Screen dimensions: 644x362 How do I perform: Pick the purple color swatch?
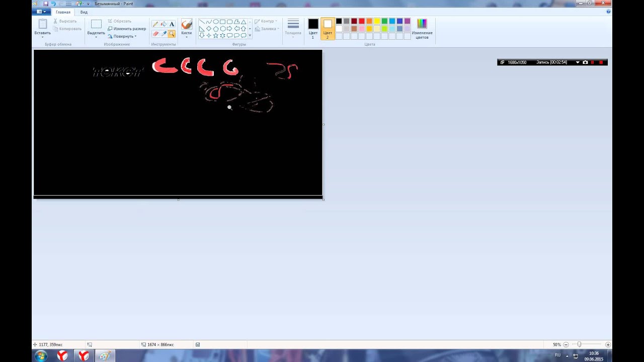(407, 21)
